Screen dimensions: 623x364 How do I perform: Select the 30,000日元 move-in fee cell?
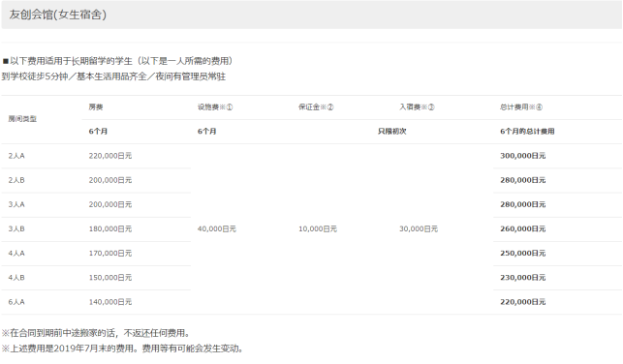419,228
